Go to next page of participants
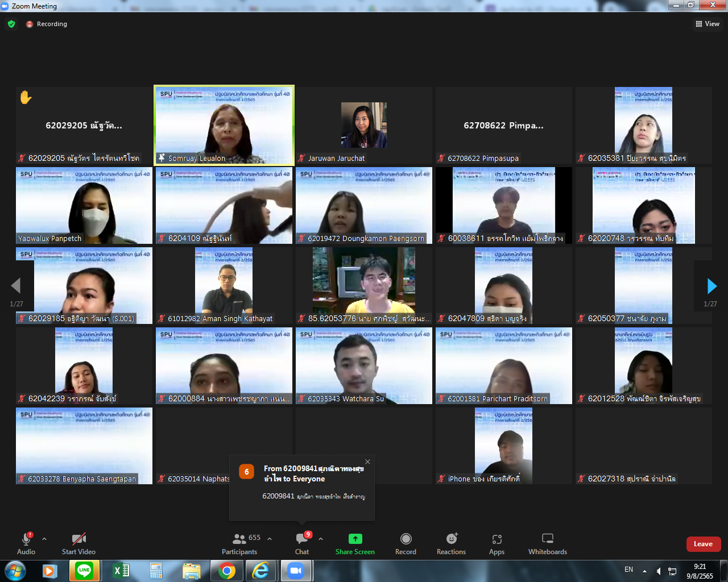This screenshot has width=728, height=582. pyautogui.click(x=711, y=286)
